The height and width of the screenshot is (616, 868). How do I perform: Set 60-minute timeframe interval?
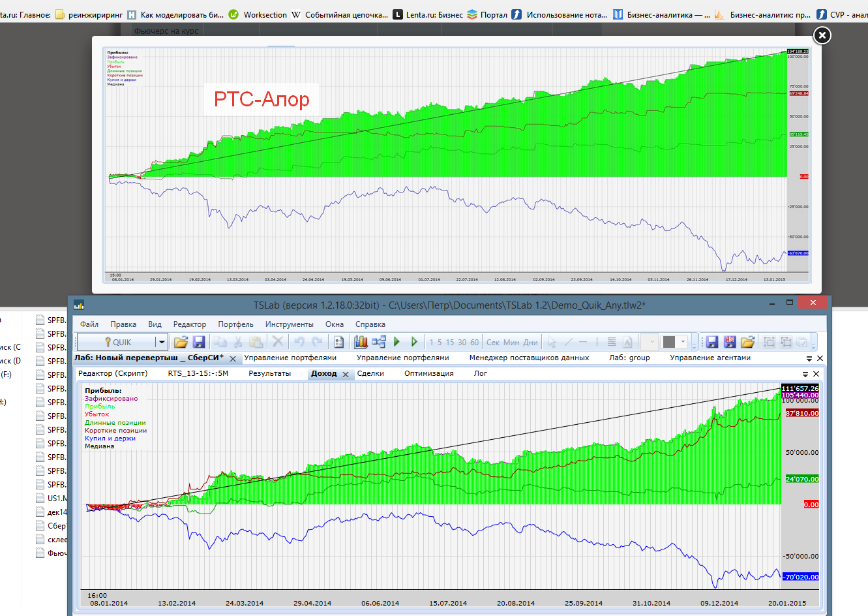tap(474, 343)
